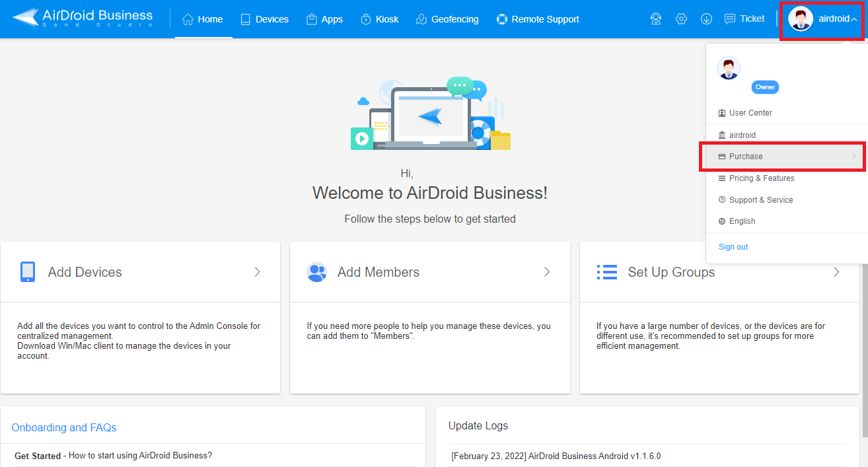The width and height of the screenshot is (868, 467).
Task: Open the Home tab
Action: pyautogui.click(x=203, y=19)
